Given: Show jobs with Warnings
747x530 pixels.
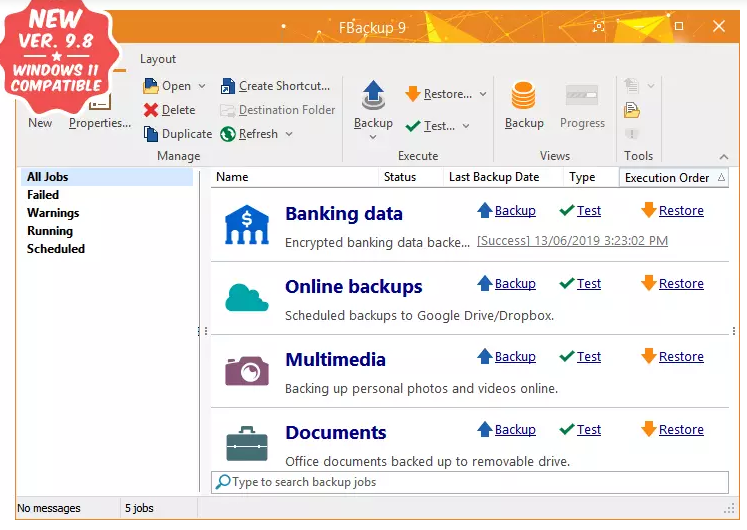Looking at the screenshot, I should (x=53, y=213).
